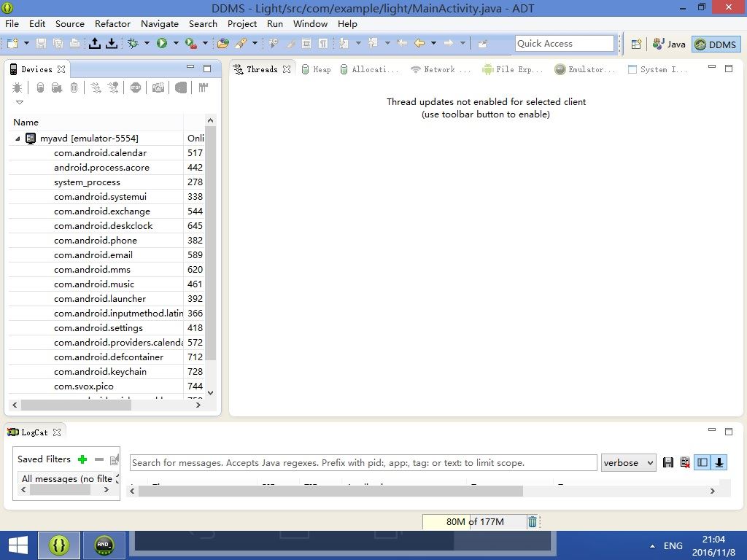Click the Windows Start button
Viewport: 747px width, 560px height.
(18, 545)
